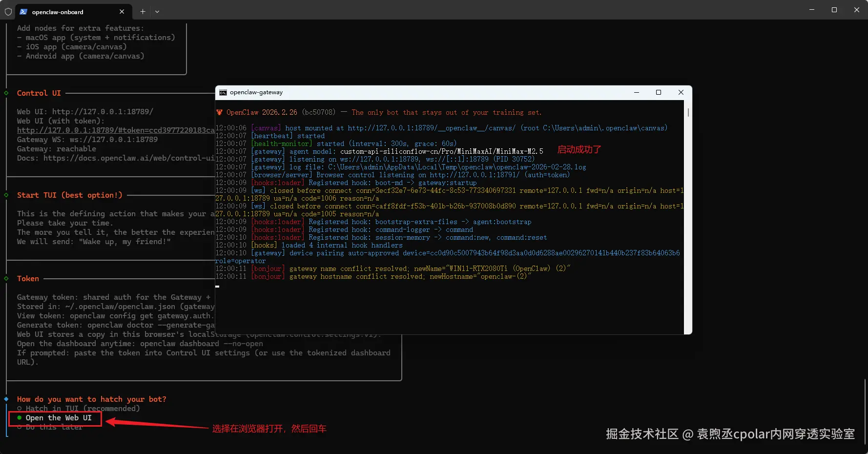Click the "Gateway: reachable" status line
This screenshot has height=454, width=868.
pyautogui.click(x=57, y=149)
